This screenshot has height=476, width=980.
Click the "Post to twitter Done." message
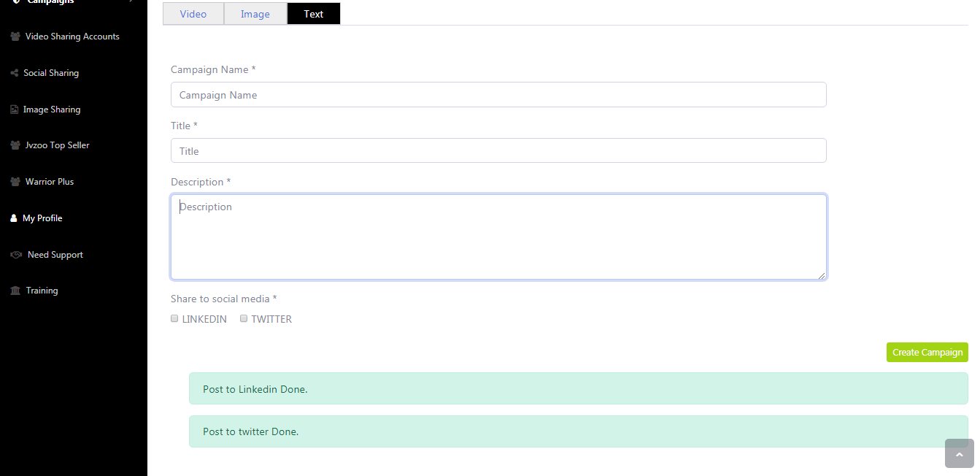(x=579, y=431)
